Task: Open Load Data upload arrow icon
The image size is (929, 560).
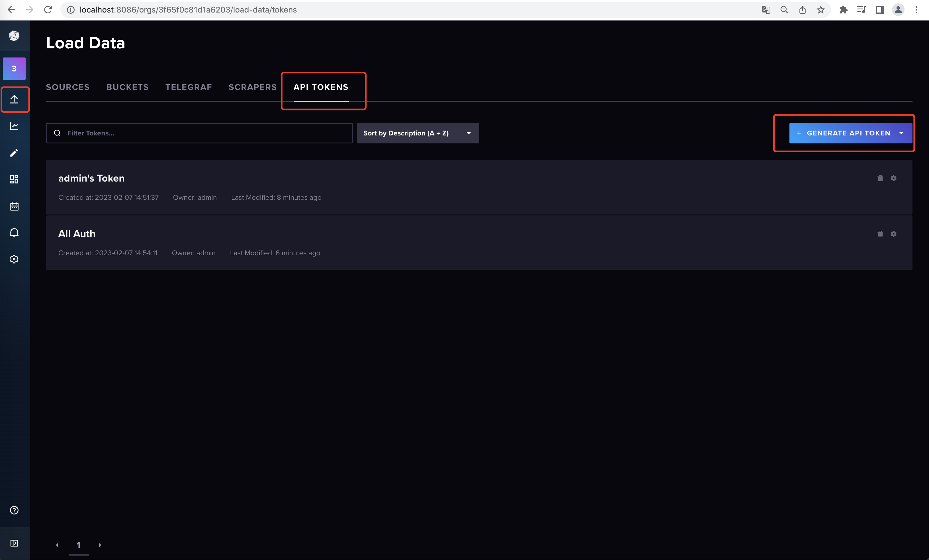Action: (x=14, y=99)
